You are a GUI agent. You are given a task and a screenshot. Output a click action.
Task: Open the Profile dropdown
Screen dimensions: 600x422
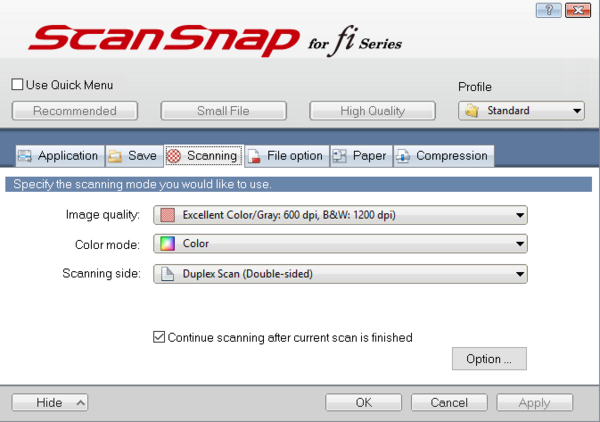521,111
